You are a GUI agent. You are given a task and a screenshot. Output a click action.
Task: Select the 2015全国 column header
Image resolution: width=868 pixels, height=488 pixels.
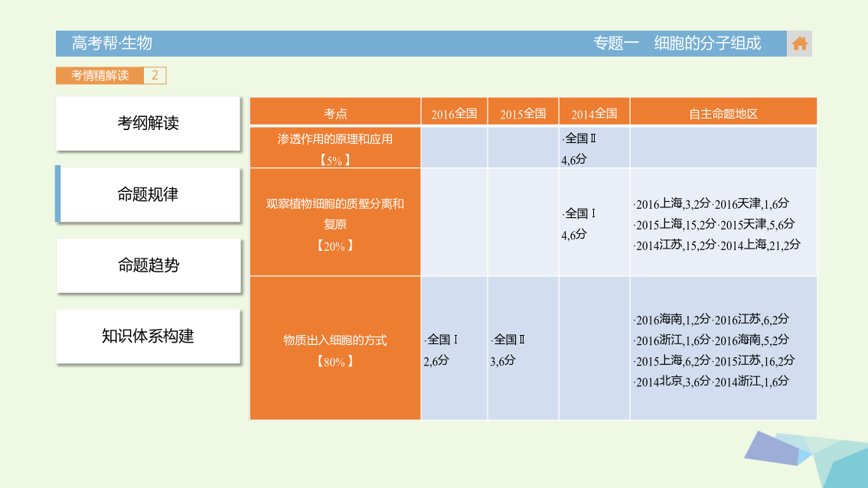click(523, 112)
